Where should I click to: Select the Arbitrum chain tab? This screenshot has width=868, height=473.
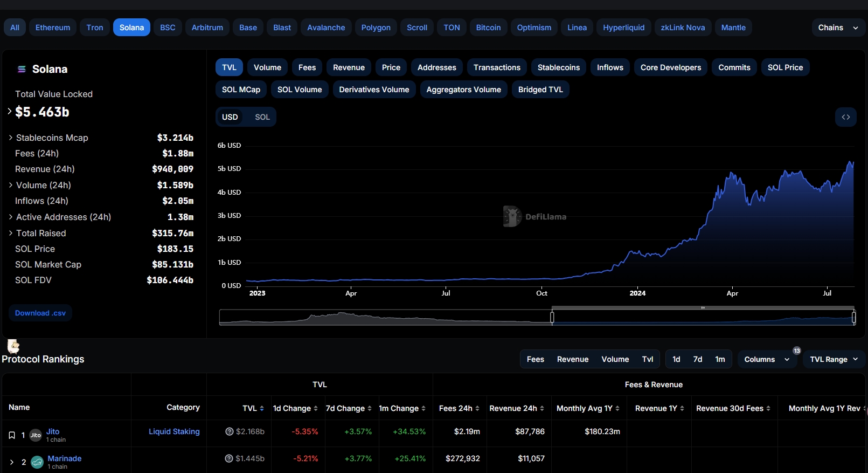[207, 28]
